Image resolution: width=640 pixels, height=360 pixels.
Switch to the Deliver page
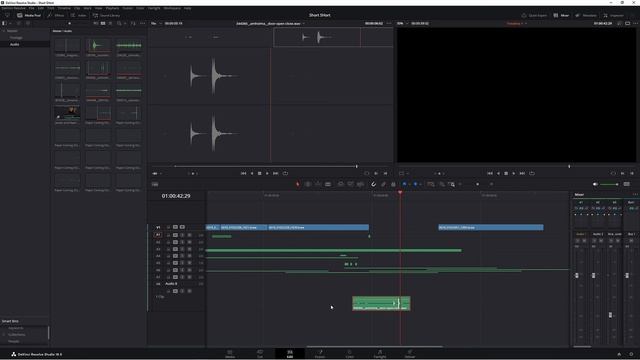(410, 354)
